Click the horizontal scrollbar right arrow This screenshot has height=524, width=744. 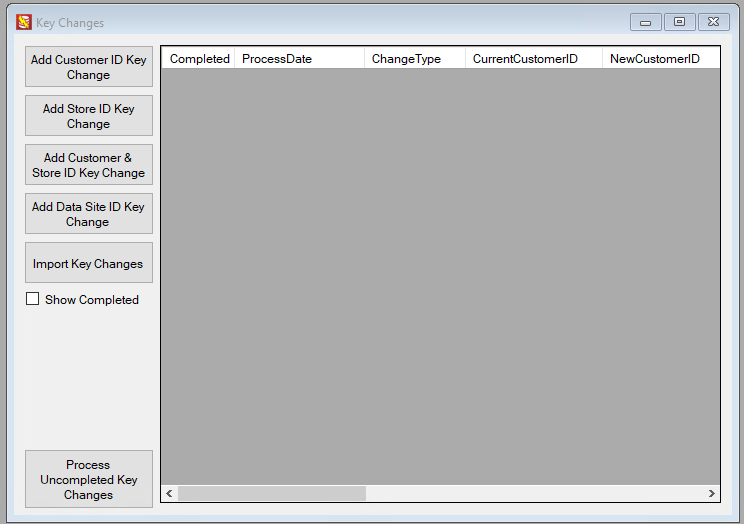[711, 494]
